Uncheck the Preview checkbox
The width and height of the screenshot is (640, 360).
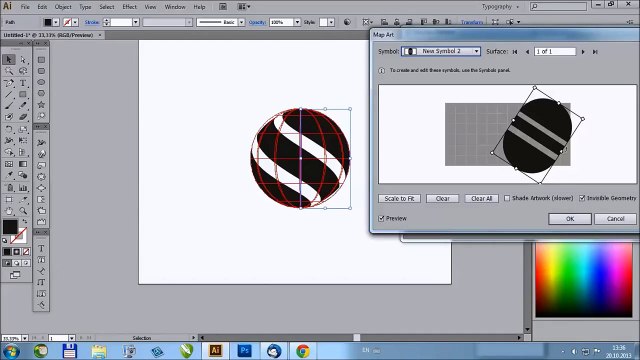tap(381, 218)
